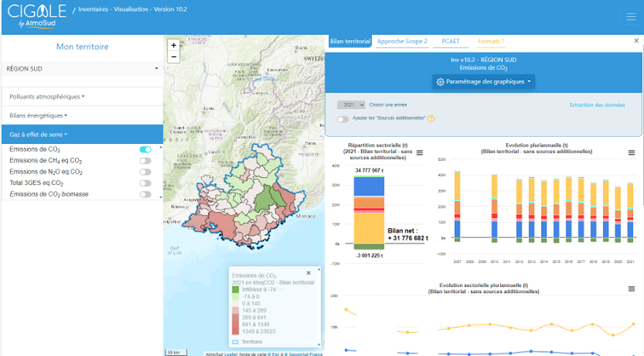Viewport: 644px width, 356px height.
Task: Enable Emissions de CH4 eq CO2 toggle
Action: pyautogui.click(x=146, y=161)
